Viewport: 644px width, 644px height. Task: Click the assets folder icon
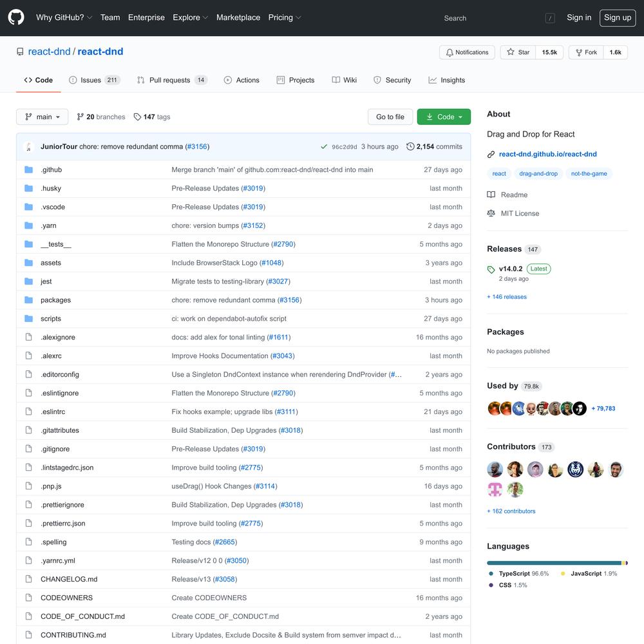point(28,263)
